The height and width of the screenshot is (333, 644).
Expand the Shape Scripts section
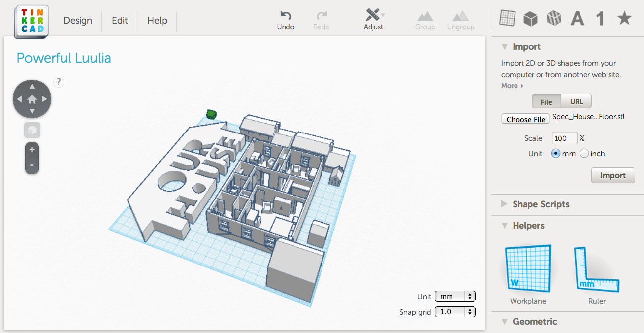(541, 204)
